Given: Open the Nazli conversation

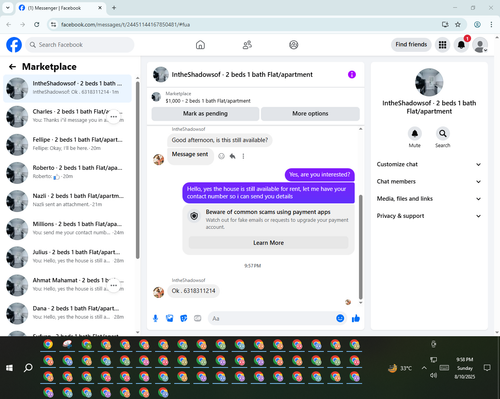Looking at the screenshot, I should coord(67,201).
